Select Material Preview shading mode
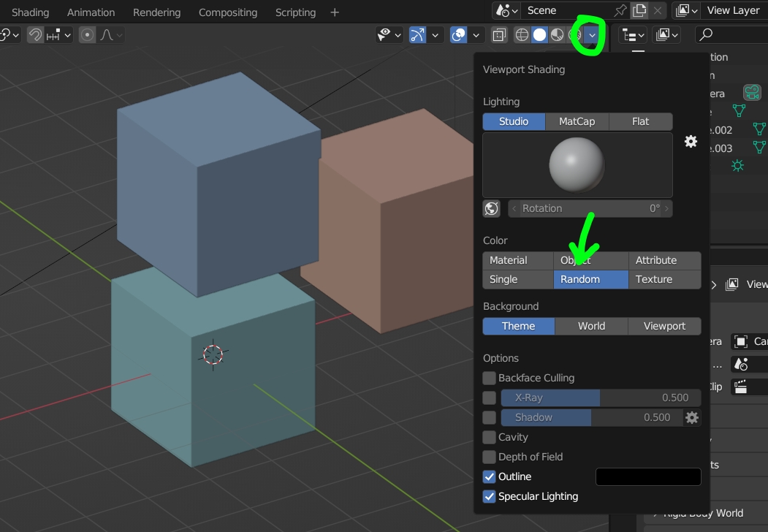 click(555, 34)
